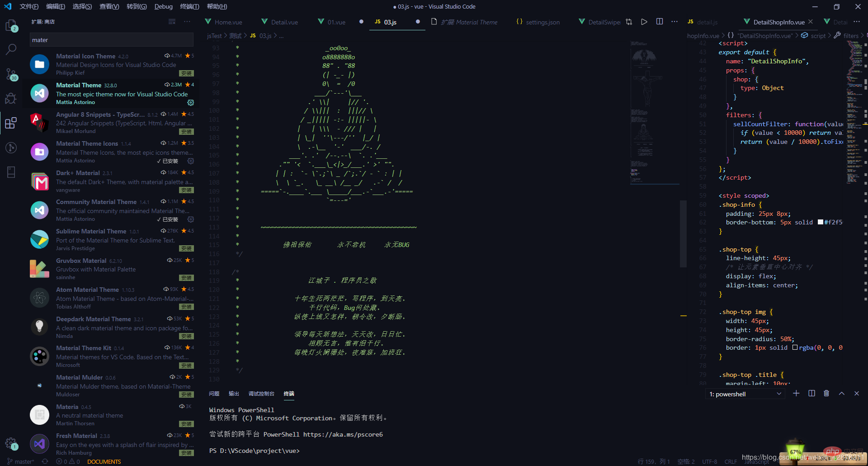868x466 pixels.
Task: Open the 查看(V) menu
Action: (109, 6)
